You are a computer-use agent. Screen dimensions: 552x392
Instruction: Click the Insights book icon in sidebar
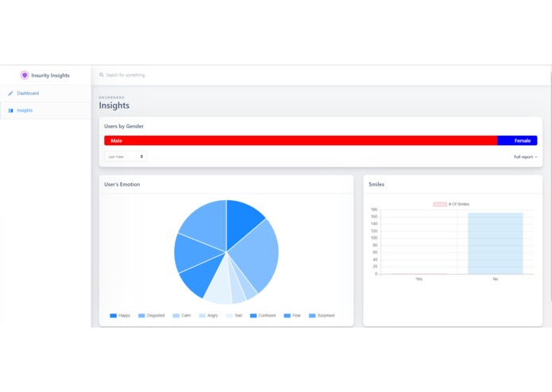pos(10,111)
